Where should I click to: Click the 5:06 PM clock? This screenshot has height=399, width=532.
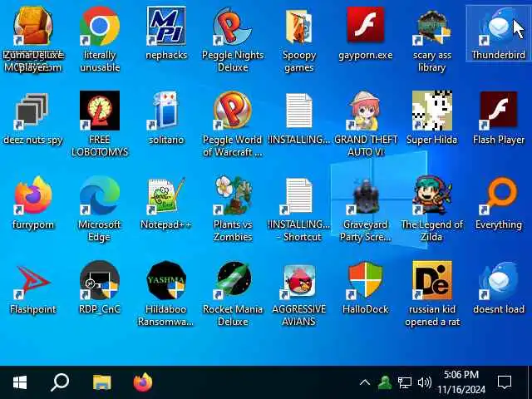[461, 382]
